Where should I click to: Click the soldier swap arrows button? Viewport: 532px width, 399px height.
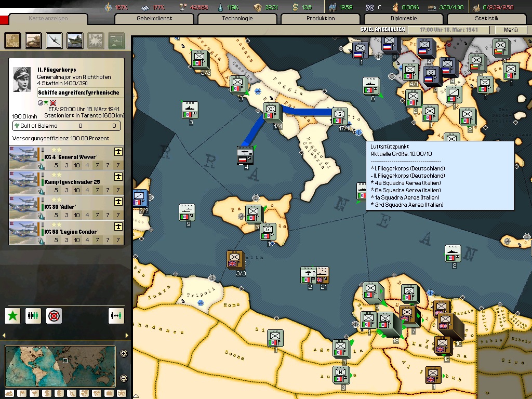coord(116,316)
